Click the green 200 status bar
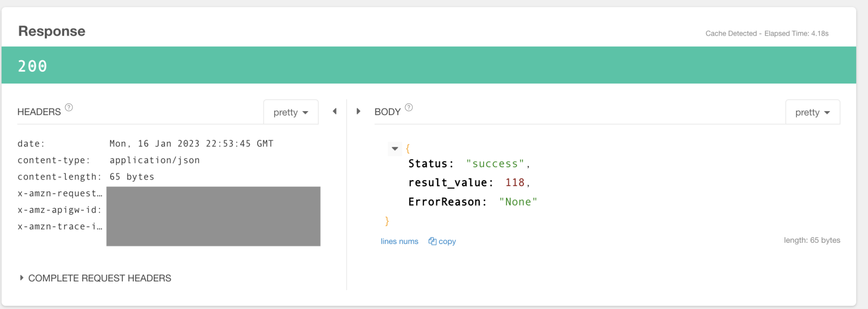 pos(428,65)
